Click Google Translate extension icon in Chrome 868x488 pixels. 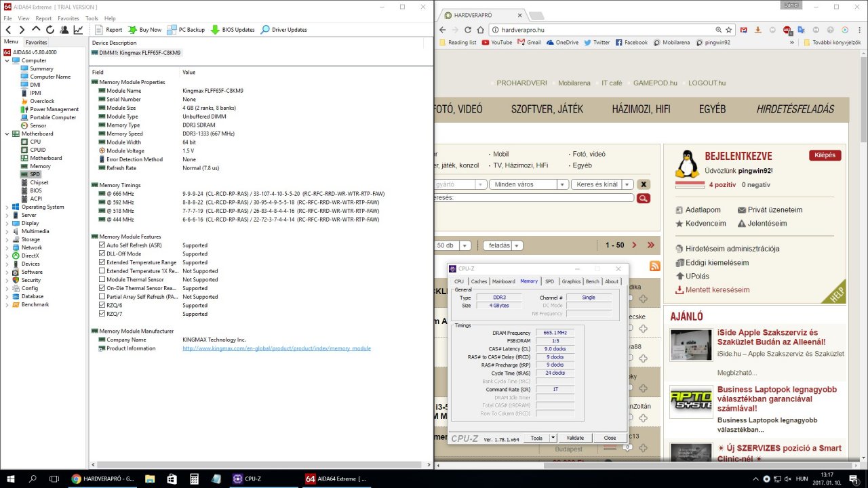[801, 30]
